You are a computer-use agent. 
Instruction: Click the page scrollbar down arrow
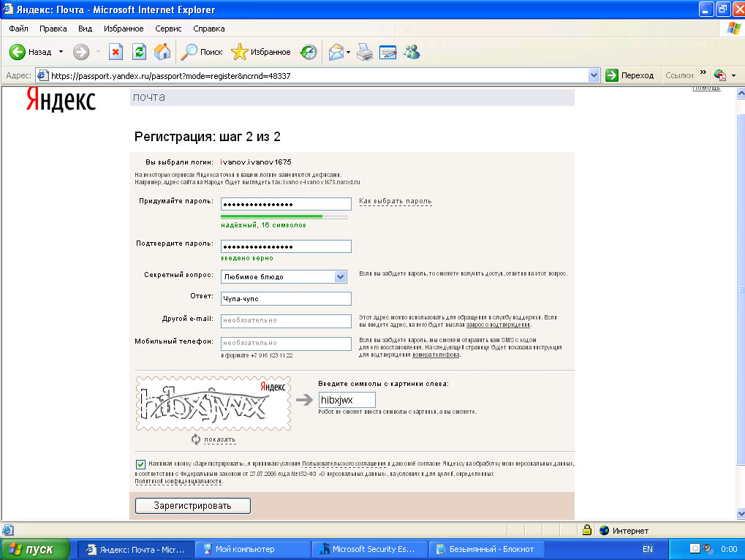741,513
